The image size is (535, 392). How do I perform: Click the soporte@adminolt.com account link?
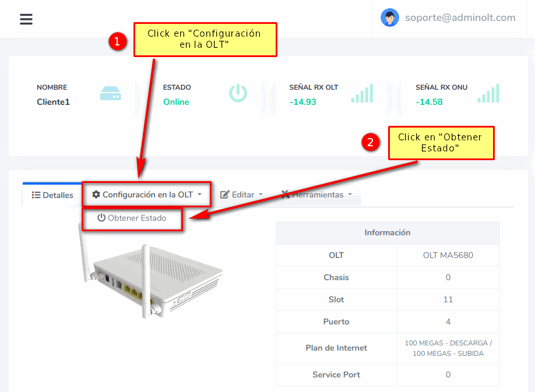[x=460, y=17]
